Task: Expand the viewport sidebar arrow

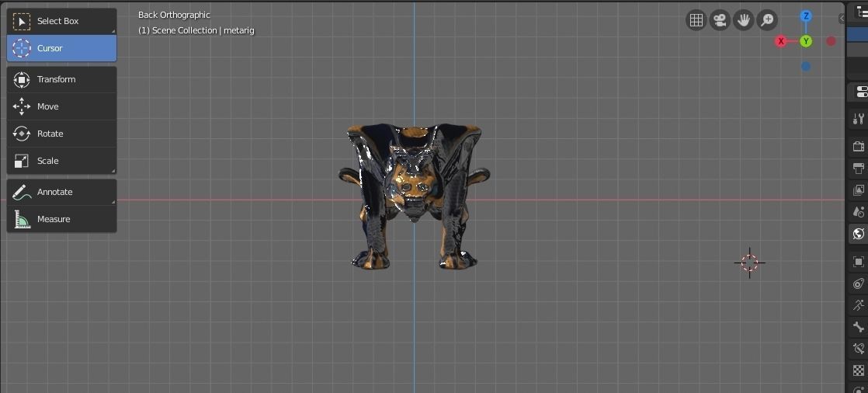Action: pyautogui.click(x=842, y=19)
